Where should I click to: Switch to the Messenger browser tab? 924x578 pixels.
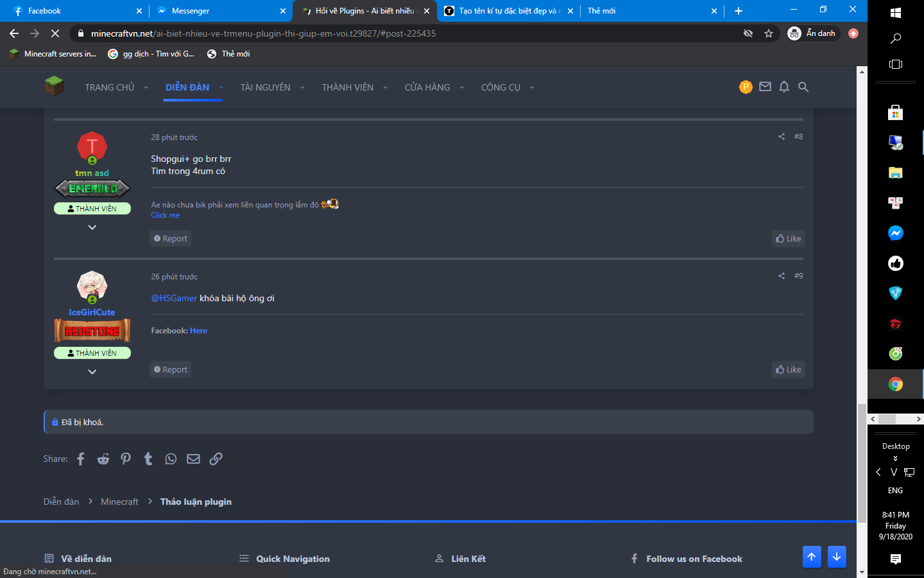pyautogui.click(x=221, y=11)
